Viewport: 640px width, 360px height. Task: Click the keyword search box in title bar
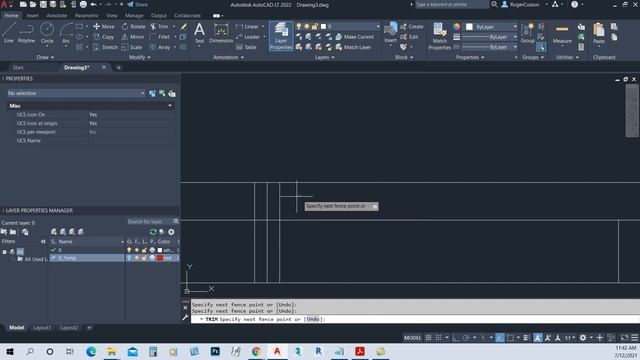[x=452, y=4]
